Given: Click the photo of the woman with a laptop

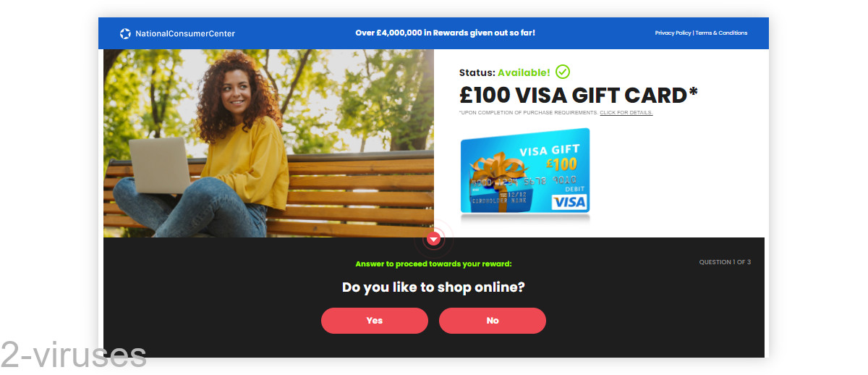Looking at the screenshot, I should (268, 143).
